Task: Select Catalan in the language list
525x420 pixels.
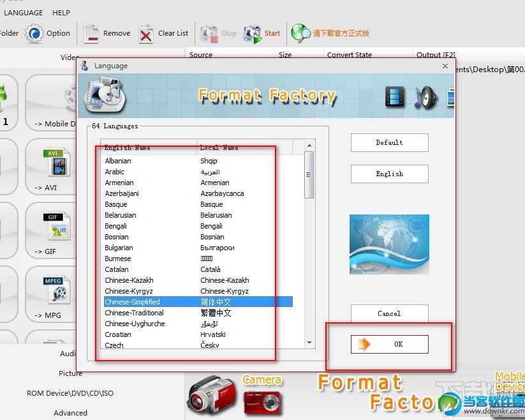Action: [198, 269]
